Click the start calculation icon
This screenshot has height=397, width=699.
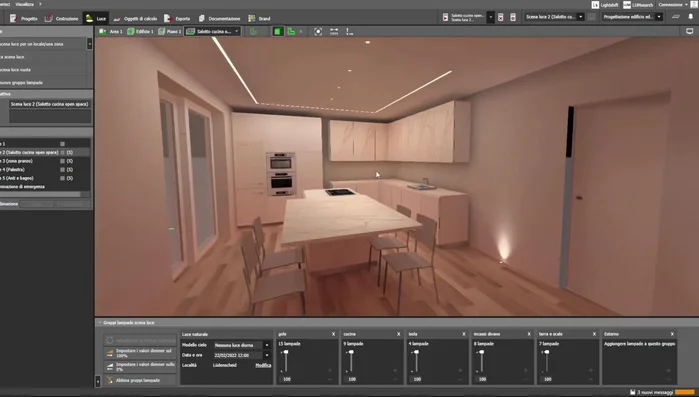pos(445,17)
